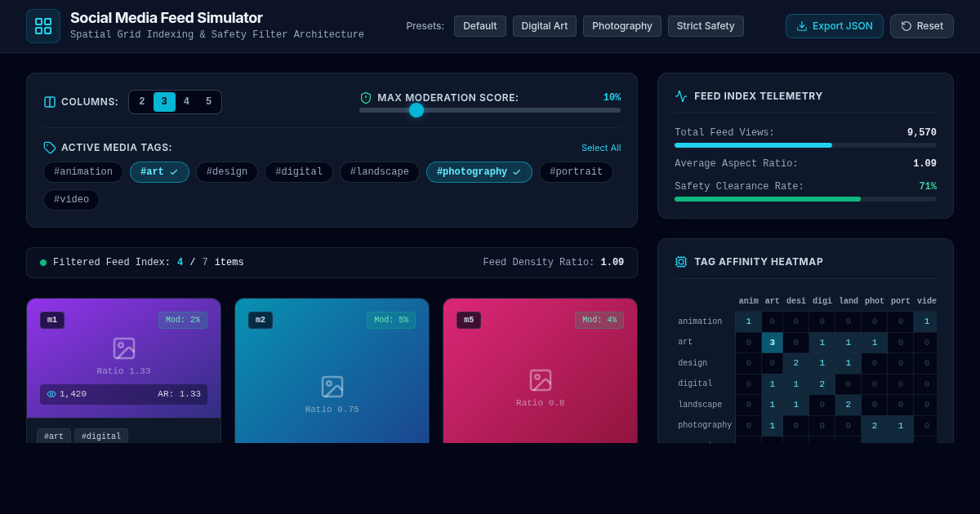Click the image placeholder icon on card m2

point(332,387)
